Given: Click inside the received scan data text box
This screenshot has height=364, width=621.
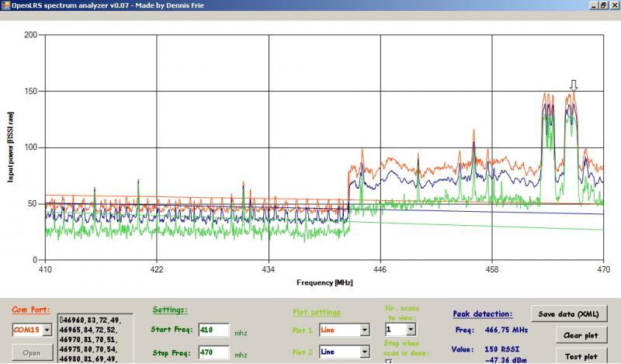Looking at the screenshot, I should click(x=95, y=338).
